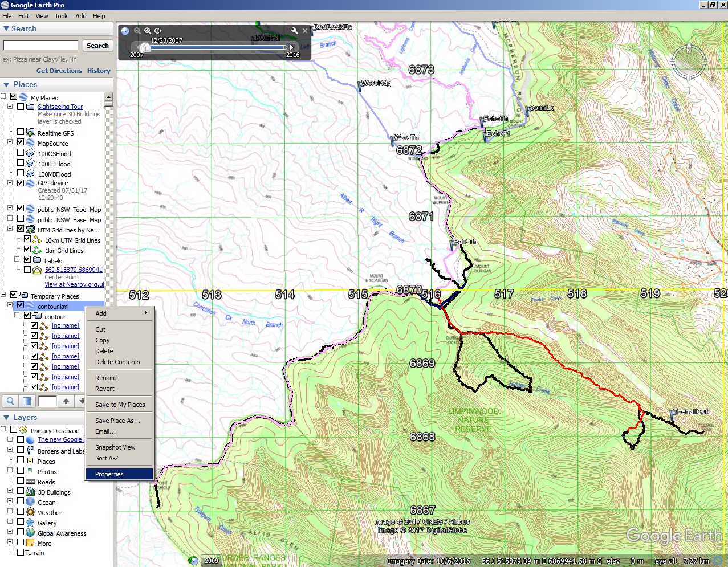The width and height of the screenshot is (728, 567).
Task: Collapse the Layers panel
Action: [x=6, y=418]
